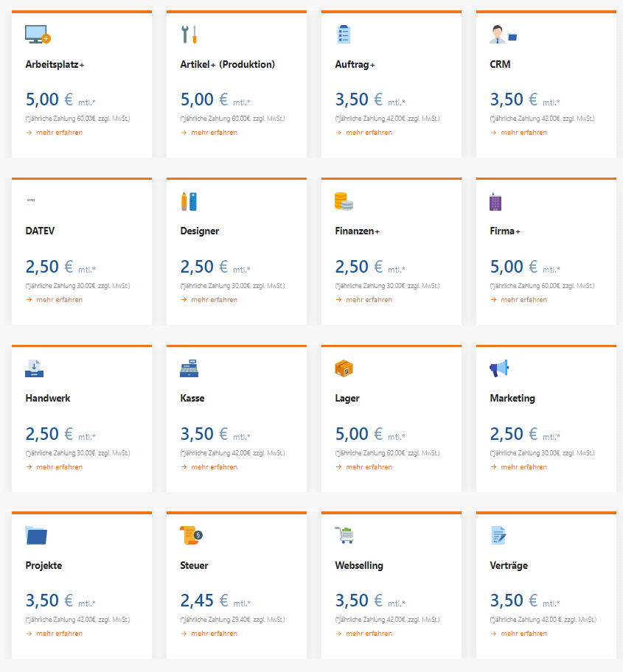Click the Lager package box icon
This screenshot has height=672, width=623.
[344, 368]
